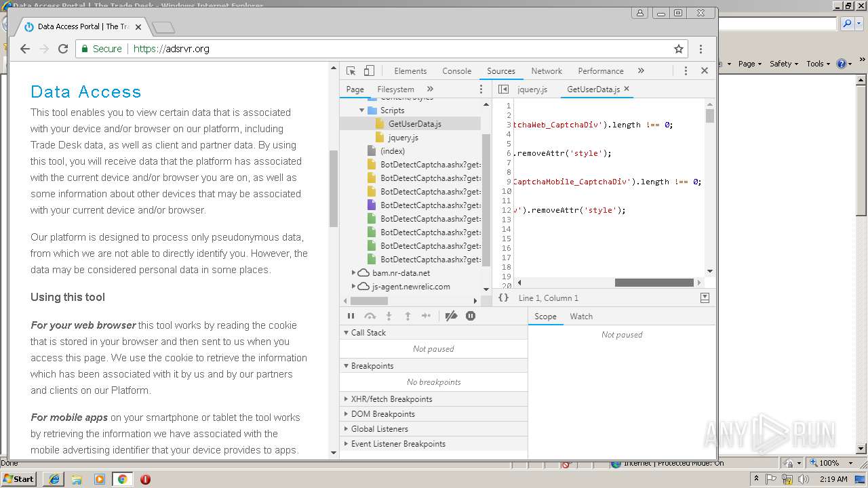Open jquery.js from the Scripts folder
The height and width of the screenshot is (488, 868).
(403, 138)
